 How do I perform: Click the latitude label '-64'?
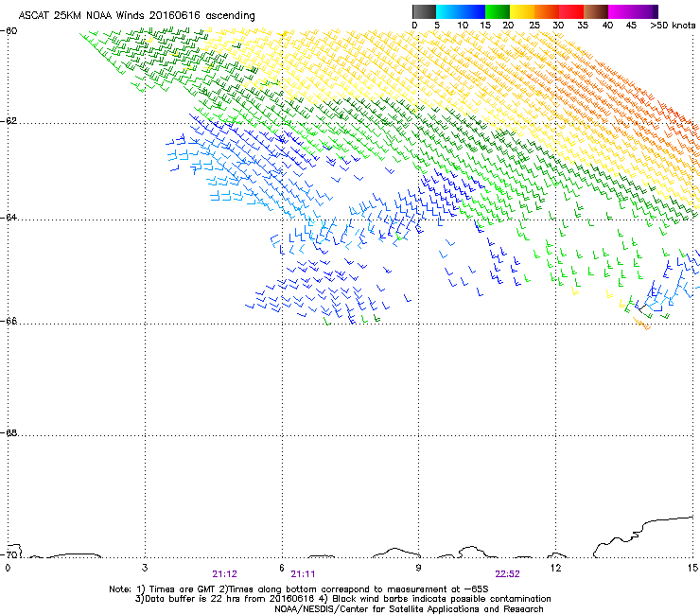click(x=9, y=217)
